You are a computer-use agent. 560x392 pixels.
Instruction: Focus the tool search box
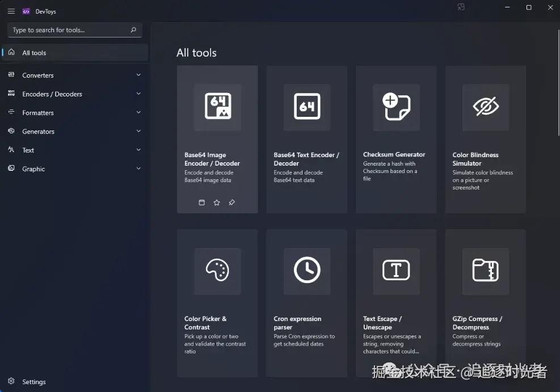[x=75, y=30]
